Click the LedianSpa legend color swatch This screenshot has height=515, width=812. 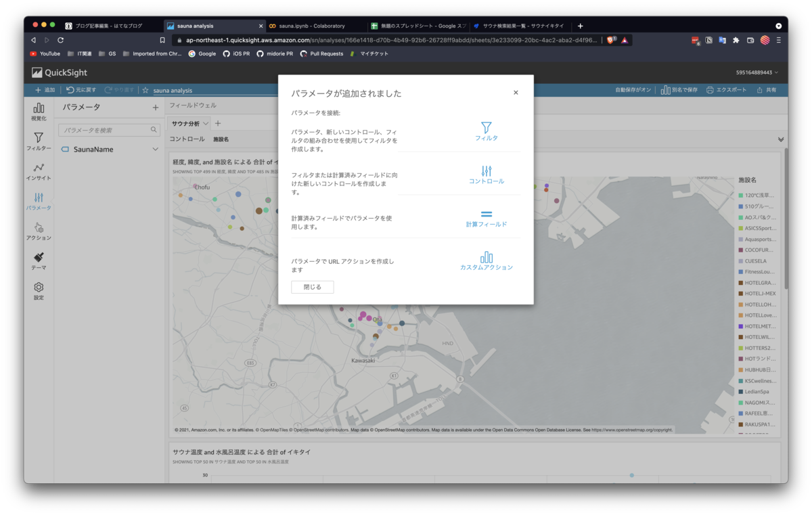[741, 392]
